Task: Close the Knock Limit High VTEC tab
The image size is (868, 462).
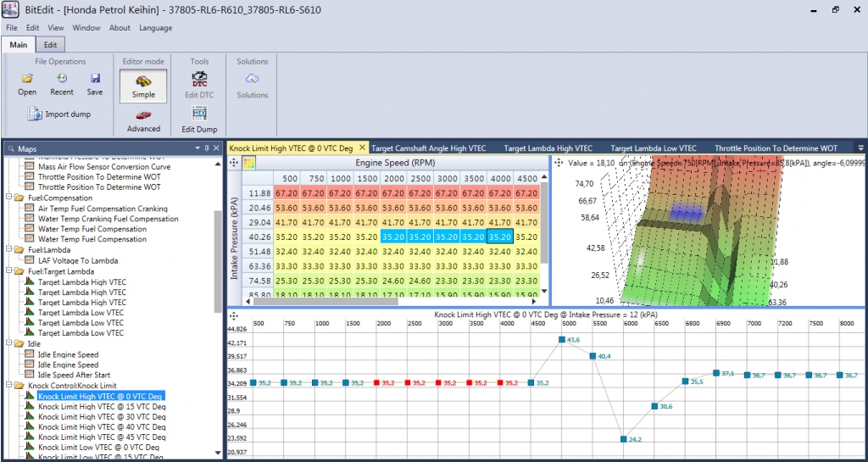Action: [362, 148]
